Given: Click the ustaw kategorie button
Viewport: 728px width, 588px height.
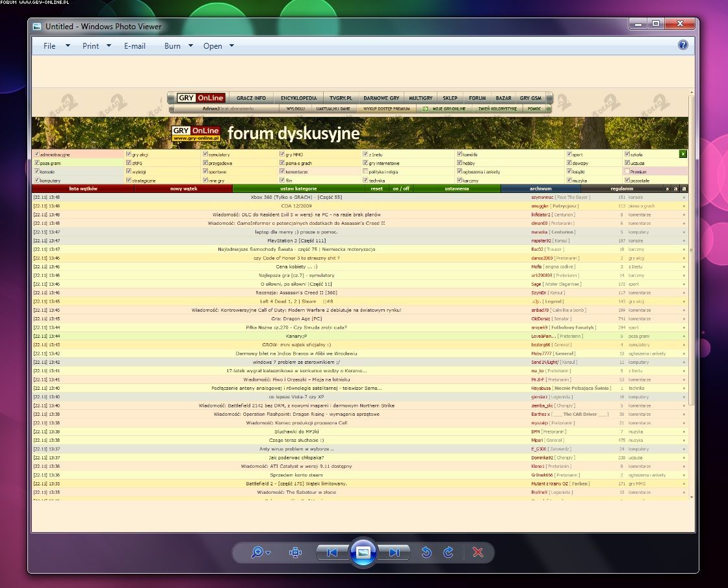Looking at the screenshot, I should 298,188.
